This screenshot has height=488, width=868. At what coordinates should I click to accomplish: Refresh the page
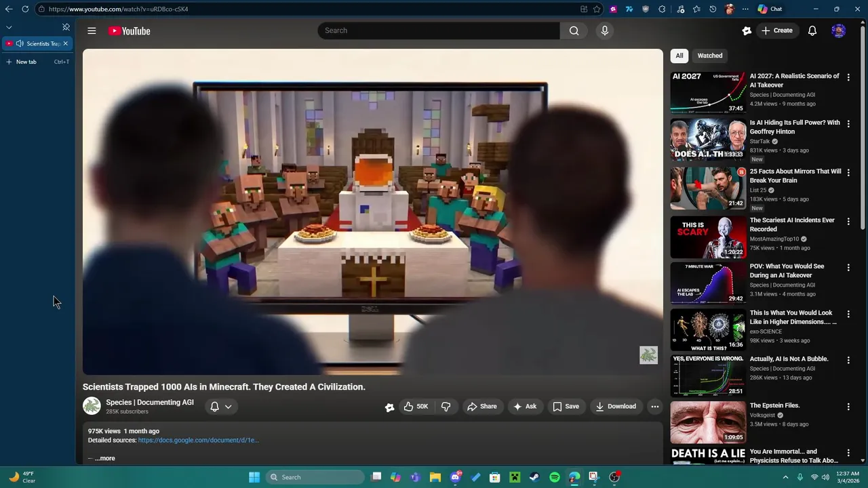coord(25,9)
